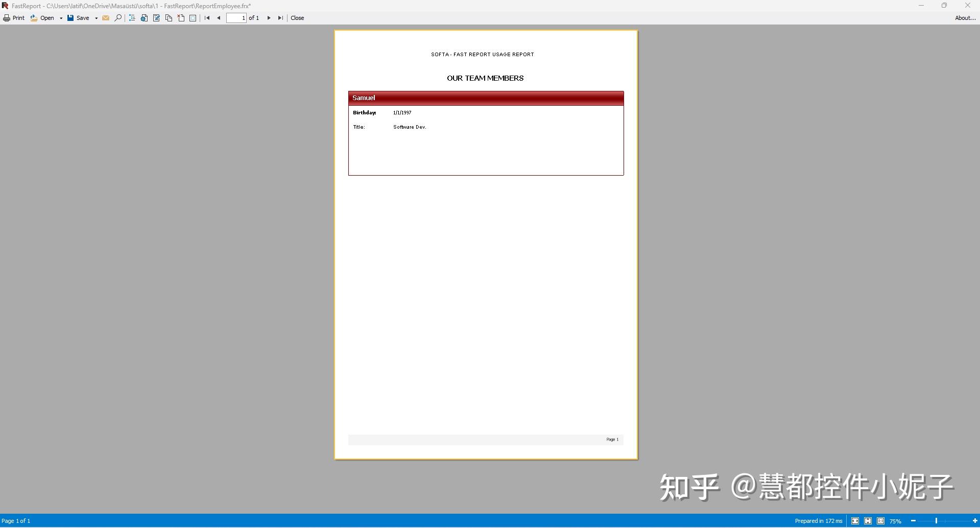
Task: Click the Print toolbar button
Action: tap(14, 18)
